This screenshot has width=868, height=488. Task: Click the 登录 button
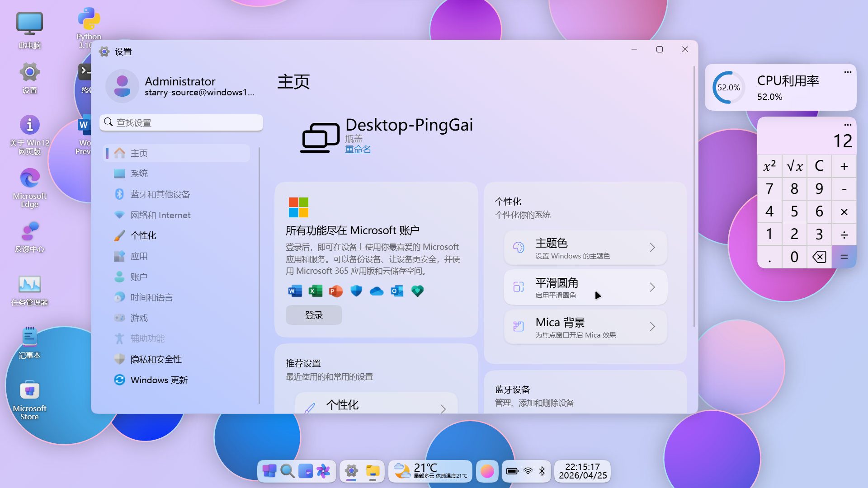tap(314, 315)
